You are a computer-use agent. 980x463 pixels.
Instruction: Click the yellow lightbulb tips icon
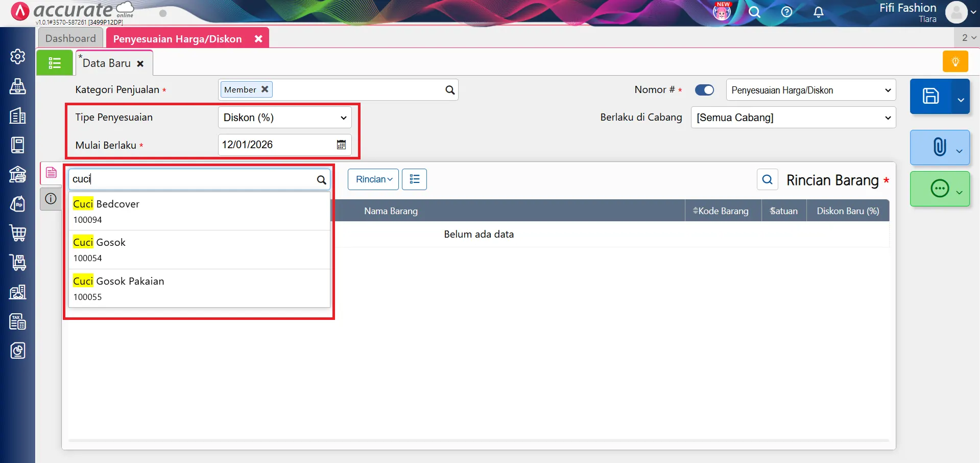(955, 62)
